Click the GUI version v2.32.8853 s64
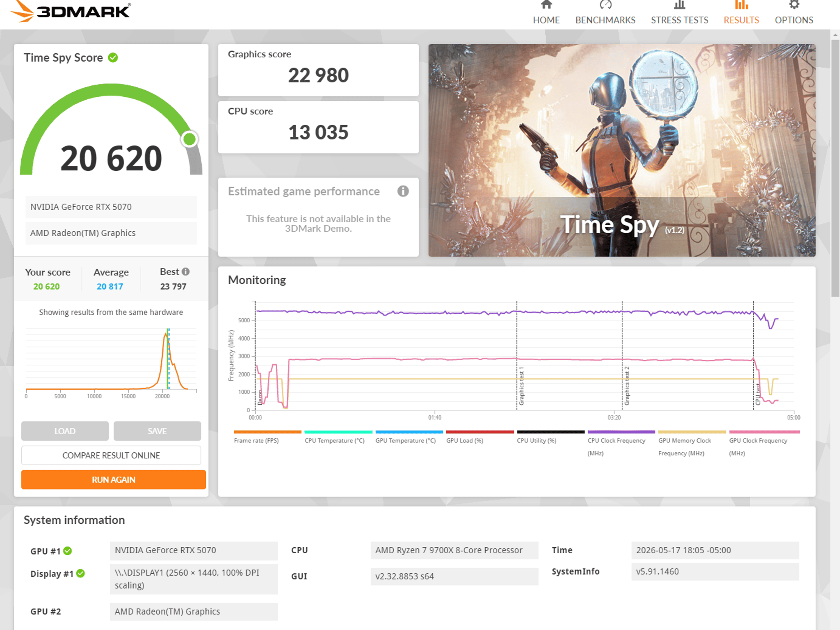Viewport: 840px width, 630px height. (x=454, y=576)
